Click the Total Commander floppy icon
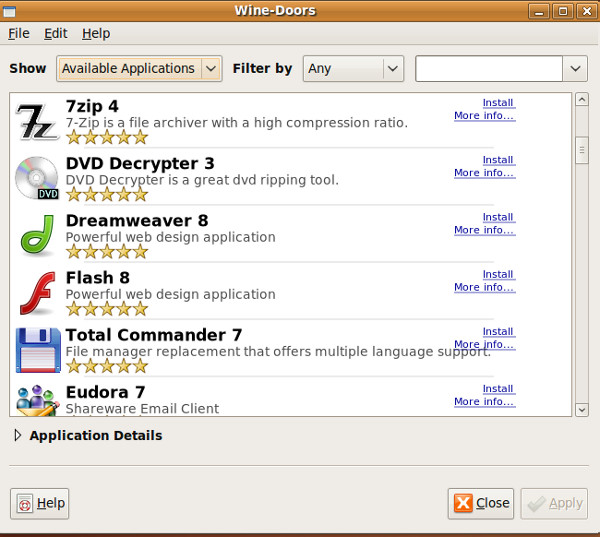 point(38,350)
